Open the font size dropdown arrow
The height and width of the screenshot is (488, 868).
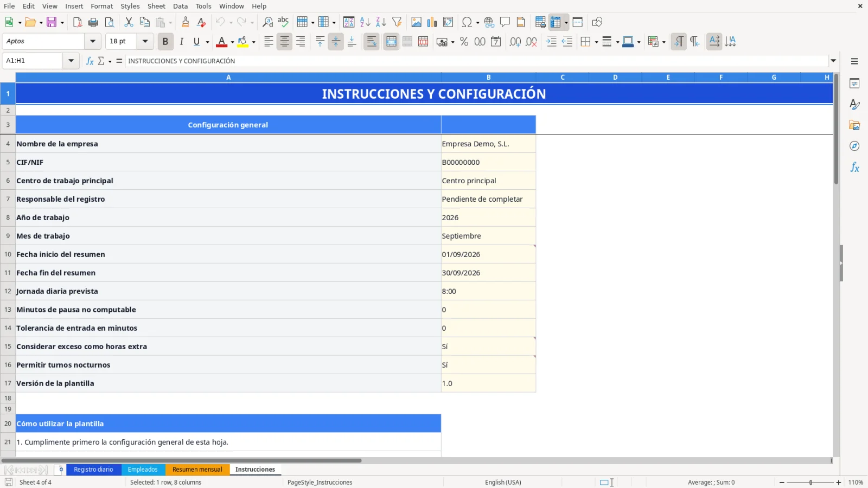(x=145, y=41)
